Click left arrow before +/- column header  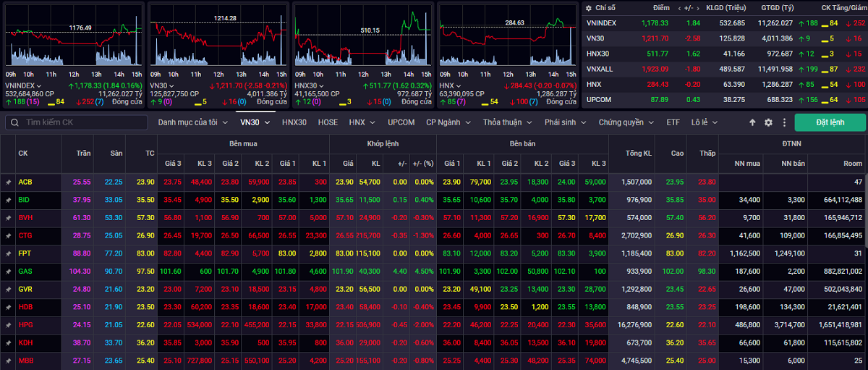click(678, 7)
